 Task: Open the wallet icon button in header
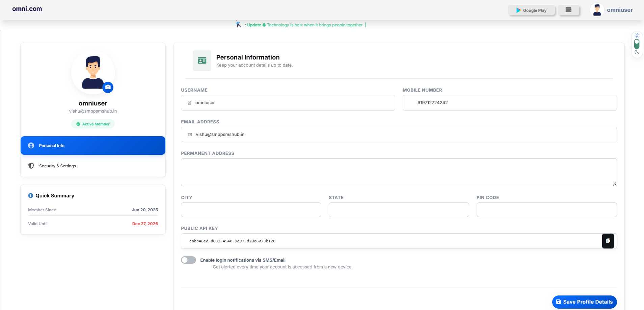click(x=568, y=10)
